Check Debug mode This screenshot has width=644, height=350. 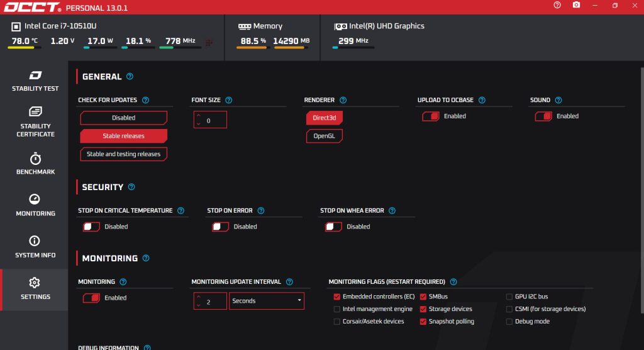point(509,322)
